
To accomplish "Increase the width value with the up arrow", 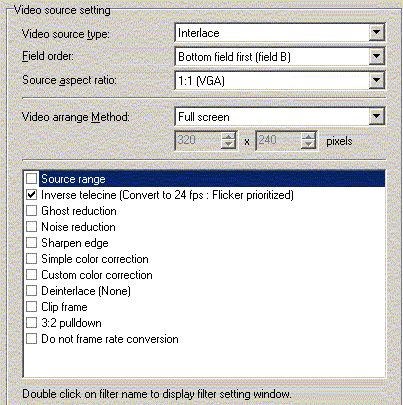I will point(228,136).
